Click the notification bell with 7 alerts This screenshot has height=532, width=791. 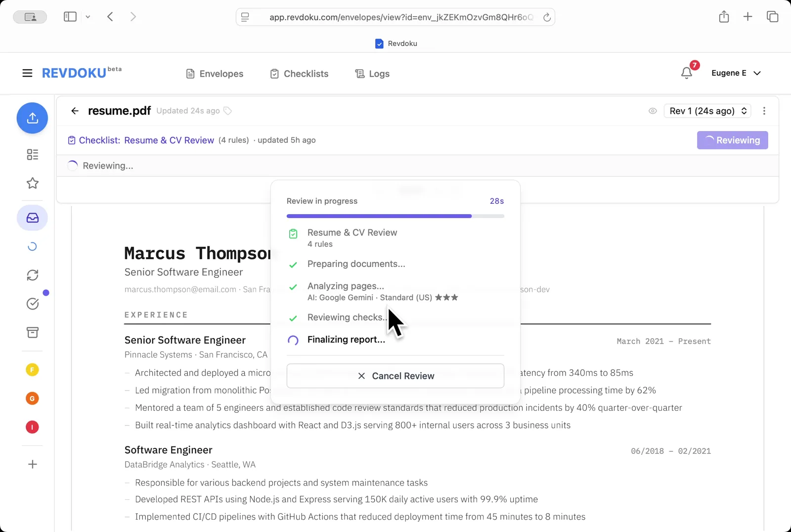[x=686, y=73]
